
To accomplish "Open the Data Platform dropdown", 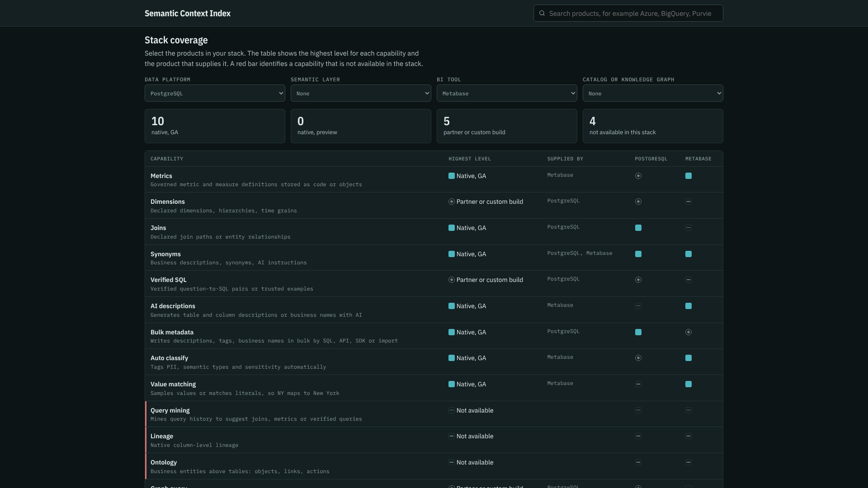I will [x=215, y=94].
